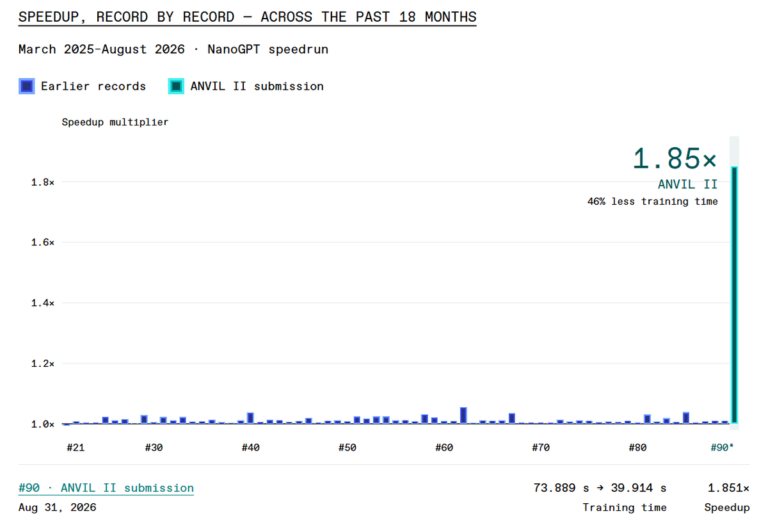Viewport: 768px width, 532px height.
Task: Click the #60 x-axis label
Action: (444, 447)
